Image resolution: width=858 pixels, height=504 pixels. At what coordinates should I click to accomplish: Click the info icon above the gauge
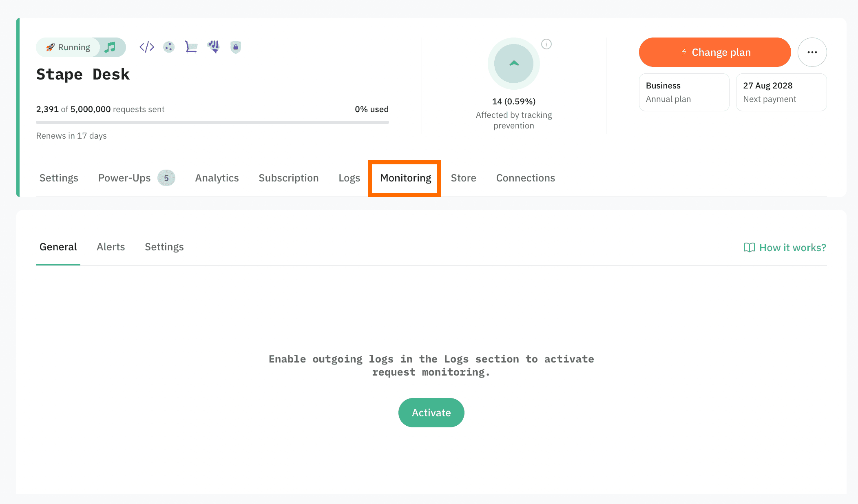(x=546, y=44)
